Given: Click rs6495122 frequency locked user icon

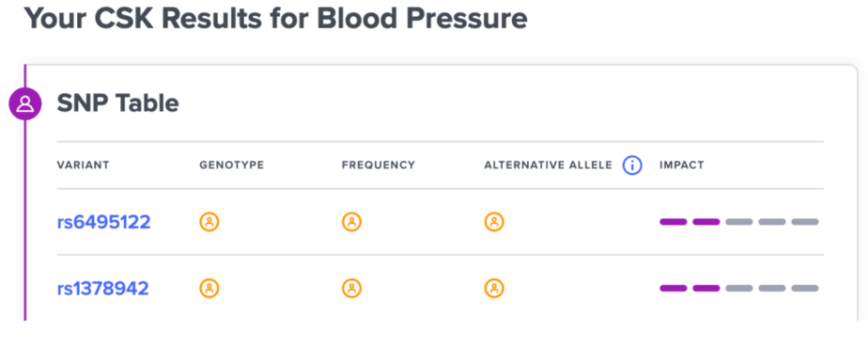Looking at the screenshot, I should point(351,222).
